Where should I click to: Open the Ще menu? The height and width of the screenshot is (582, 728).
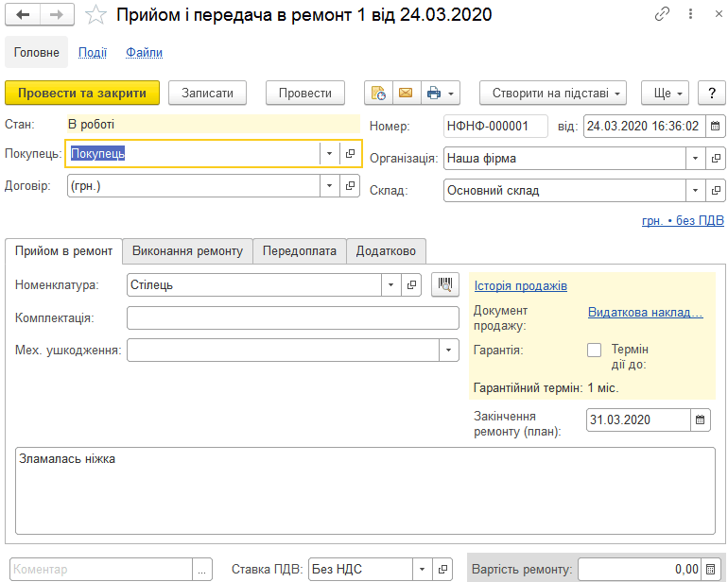[665, 93]
